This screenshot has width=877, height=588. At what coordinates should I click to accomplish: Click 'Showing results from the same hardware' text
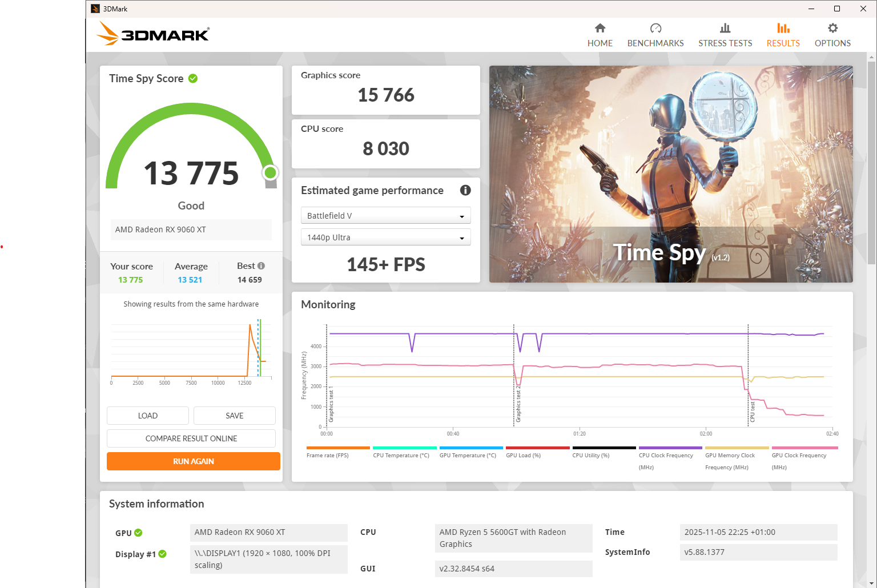pos(191,304)
